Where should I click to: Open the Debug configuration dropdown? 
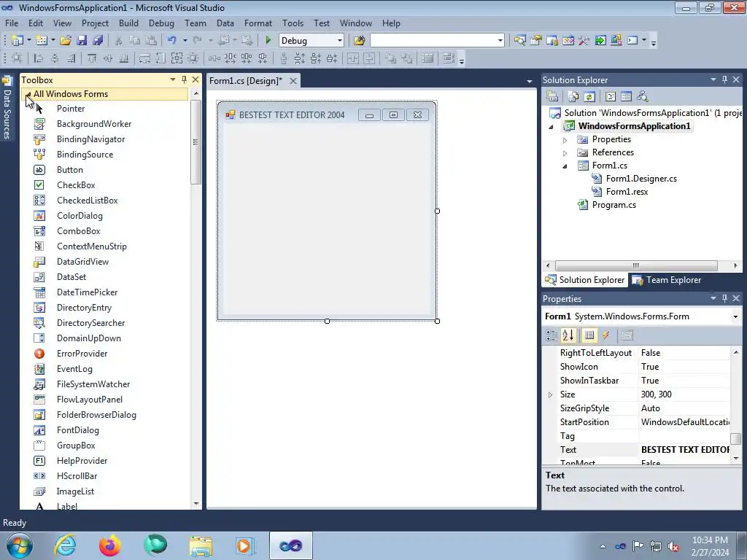click(340, 41)
